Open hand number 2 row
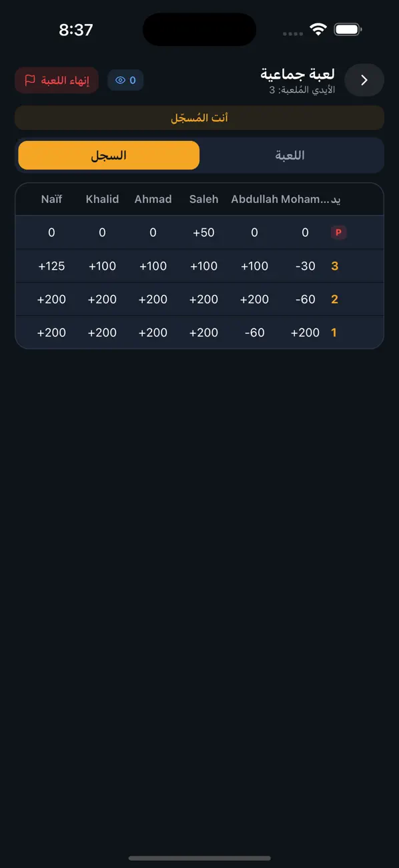The height and width of the screenshot is (868, 399). tap(199, 299)
